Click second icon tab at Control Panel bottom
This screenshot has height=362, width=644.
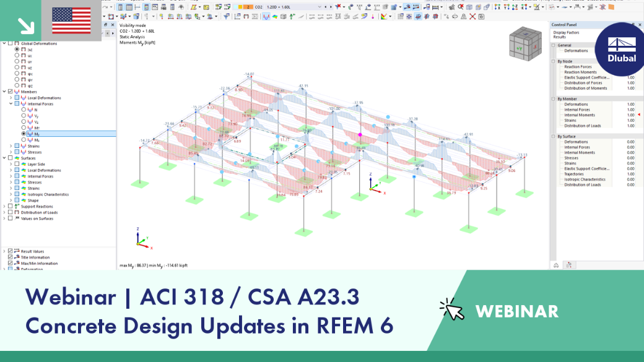(569, 265)
